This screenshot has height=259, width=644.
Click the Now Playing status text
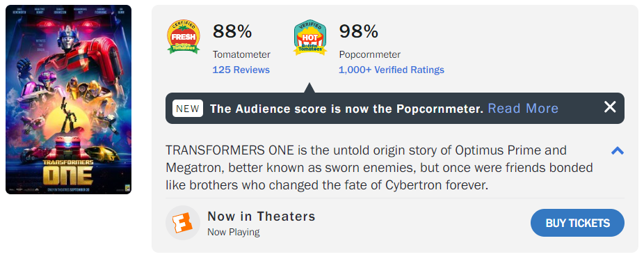[x=233, y=233]
